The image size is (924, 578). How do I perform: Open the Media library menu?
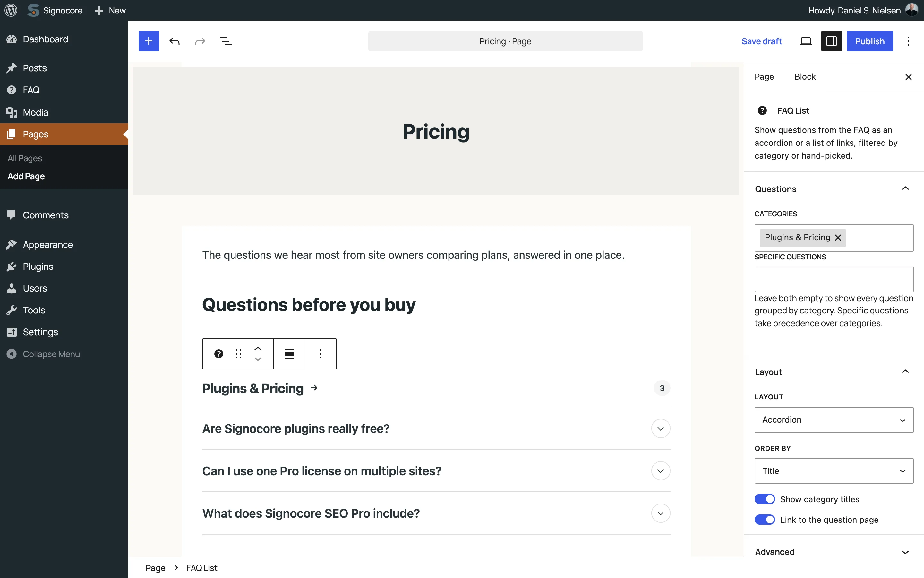pos(64,112)
